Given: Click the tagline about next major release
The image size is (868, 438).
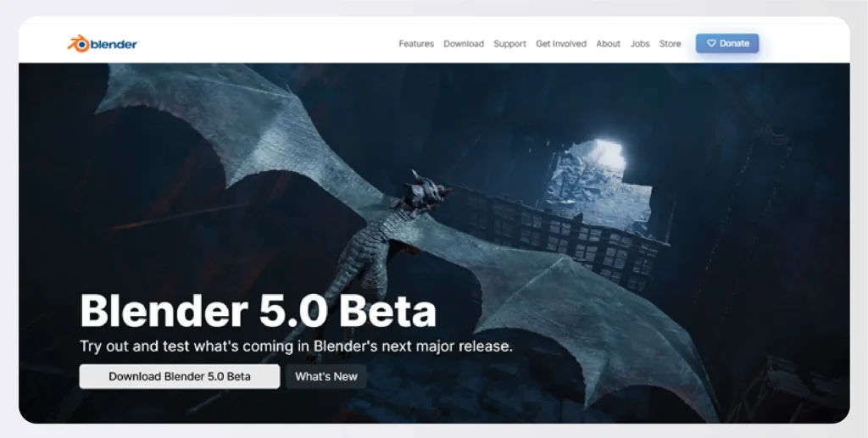Looking at the screenshot, I should (296, 347).
